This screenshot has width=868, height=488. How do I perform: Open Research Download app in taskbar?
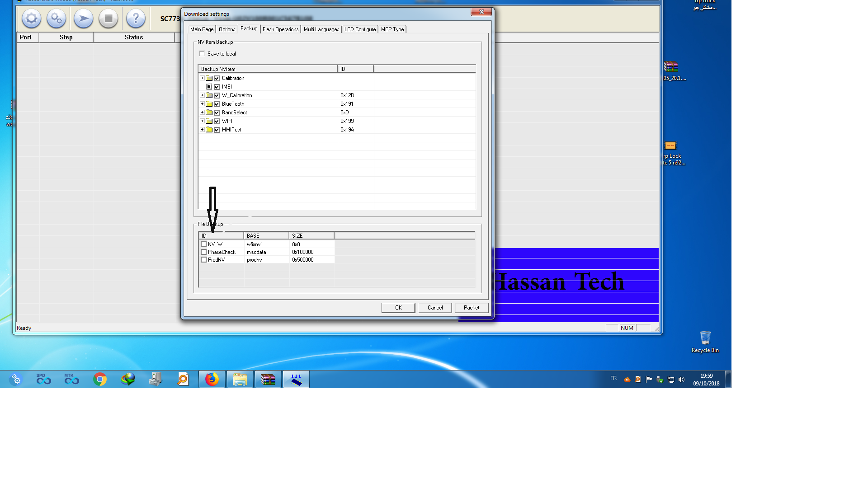296,379
